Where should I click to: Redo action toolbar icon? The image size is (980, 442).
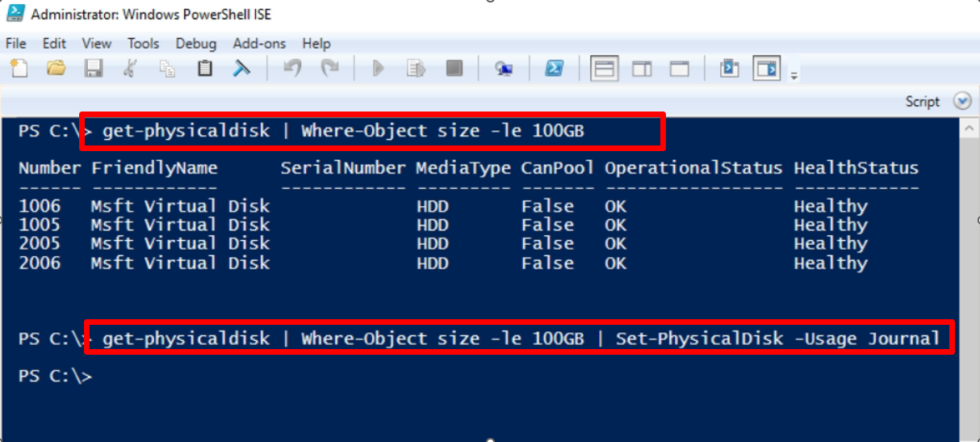coord(329,69)
